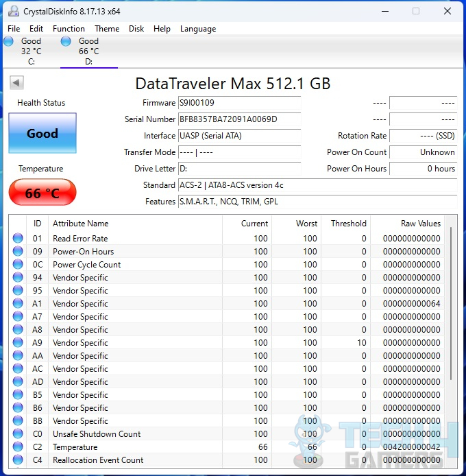Viewport: 466px width, 476px height.
Task: Close the CrystalDiskInfo window
Action: [x=447, y=11]
